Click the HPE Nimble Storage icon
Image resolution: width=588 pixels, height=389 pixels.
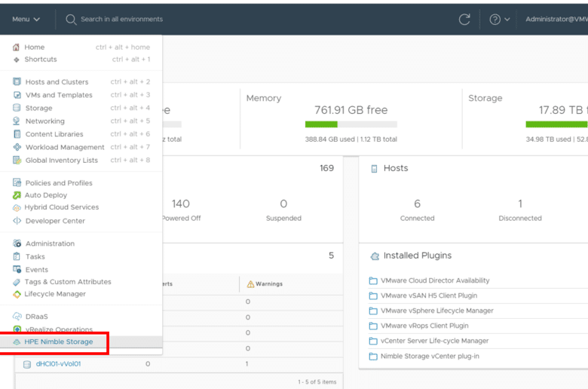pos(17,342)
